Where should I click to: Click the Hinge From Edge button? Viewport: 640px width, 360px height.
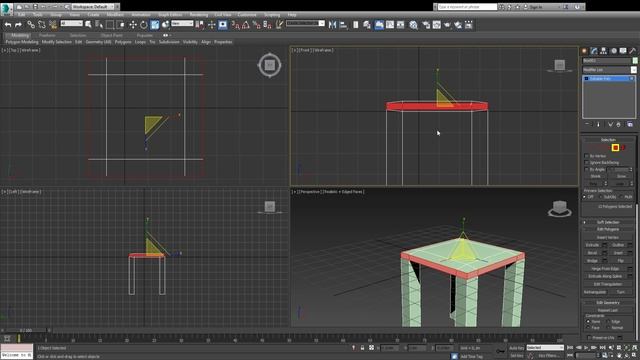point(605,269)
